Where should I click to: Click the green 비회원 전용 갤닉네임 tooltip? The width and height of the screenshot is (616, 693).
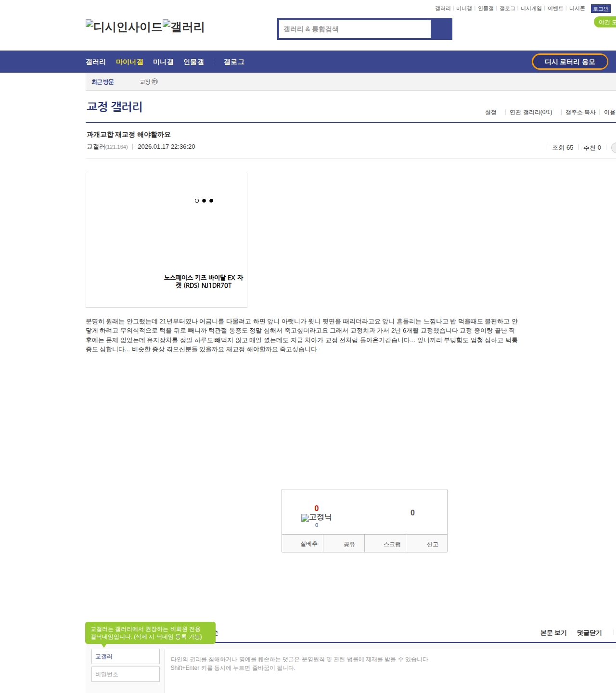(x=150, y=633)
